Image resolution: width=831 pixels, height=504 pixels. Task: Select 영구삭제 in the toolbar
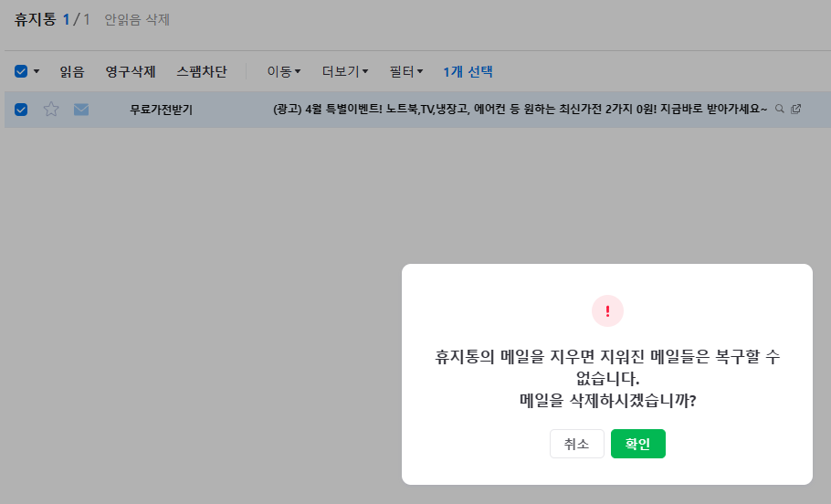coord(131,71)
